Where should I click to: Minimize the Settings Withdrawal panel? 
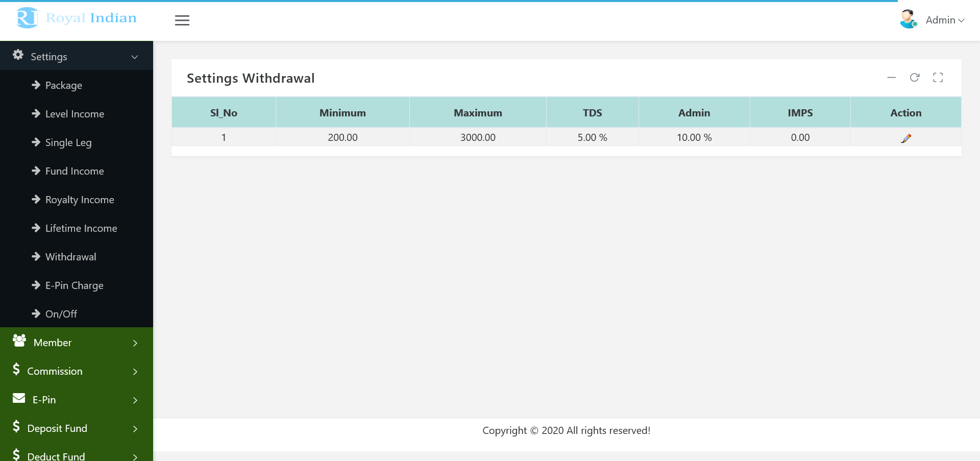(x=891, y=78)
